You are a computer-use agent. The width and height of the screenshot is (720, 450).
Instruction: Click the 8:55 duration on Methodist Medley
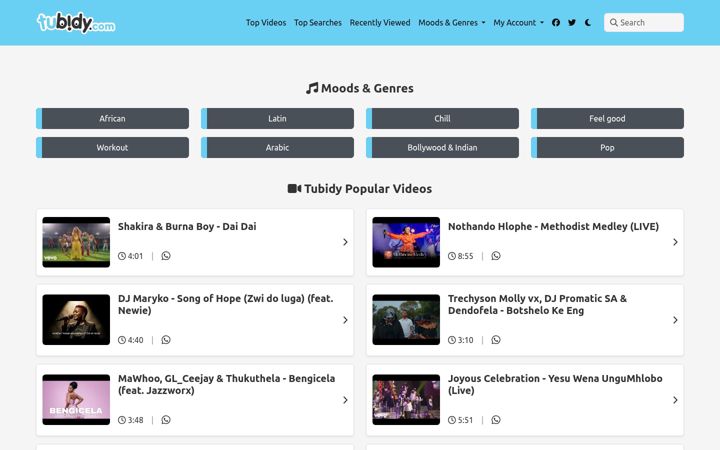pos(461,256)
